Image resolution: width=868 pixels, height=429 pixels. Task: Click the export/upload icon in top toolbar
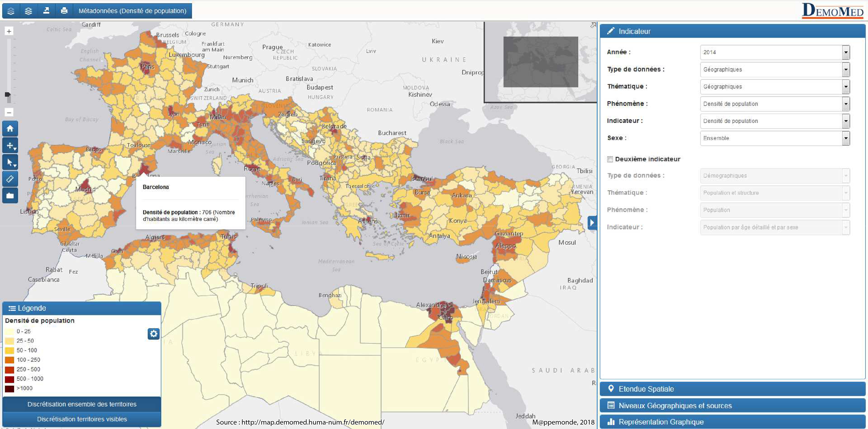47,11
